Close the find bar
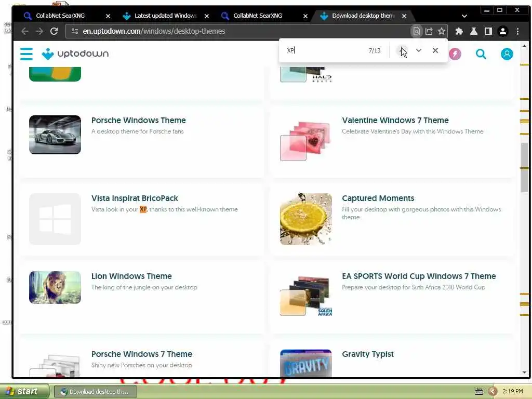Image resolution: width=532 pixels, height=399 pixels. tap(435, 50)
